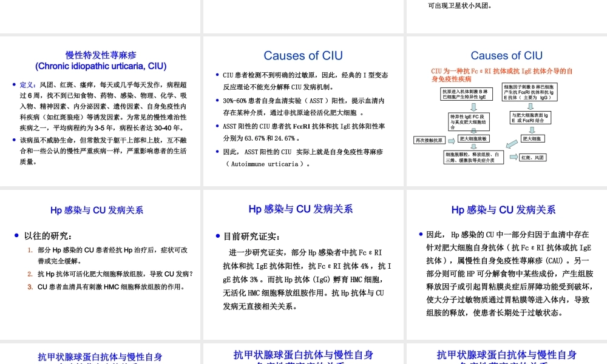Click the blue title "Causes of CIU"

coord(506,55)
